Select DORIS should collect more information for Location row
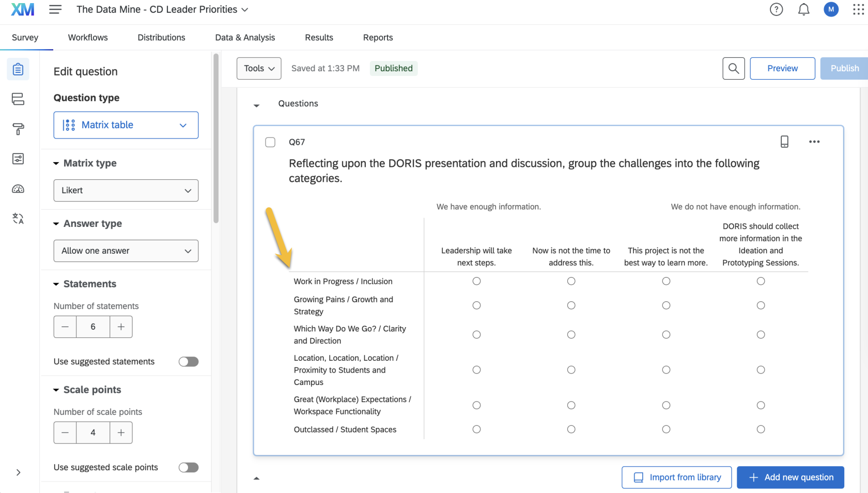This screenshot has height=493, width=868. point(761,370)
